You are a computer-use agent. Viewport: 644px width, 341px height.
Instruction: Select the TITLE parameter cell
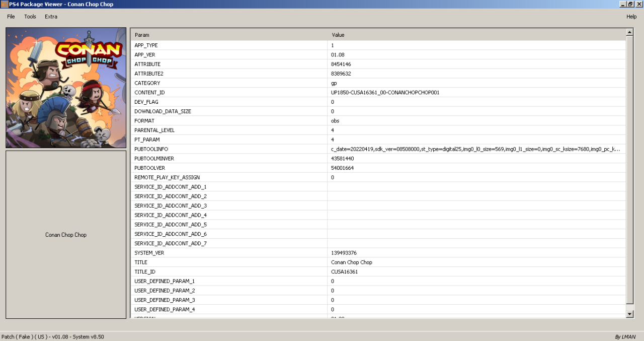pyautogui.click(x=229, y=262)
